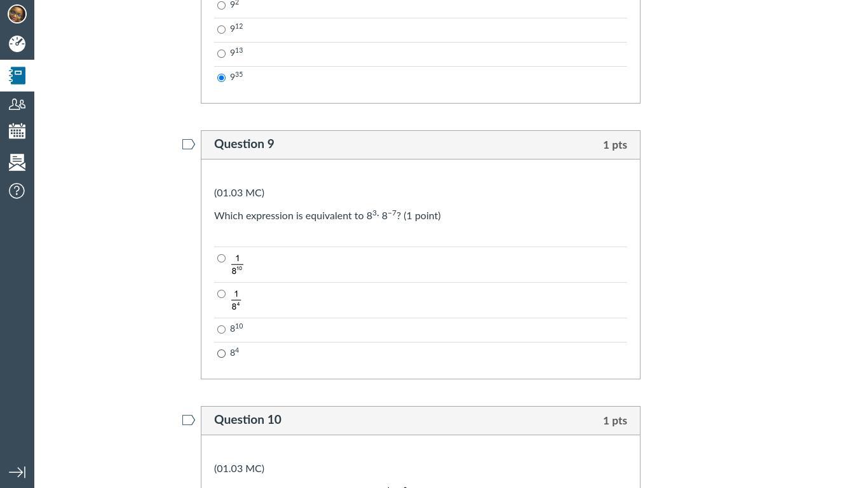The image size is (868, 488).
Task: Select the 8 to the 4th answer
Action: click(x=221, y=354)
